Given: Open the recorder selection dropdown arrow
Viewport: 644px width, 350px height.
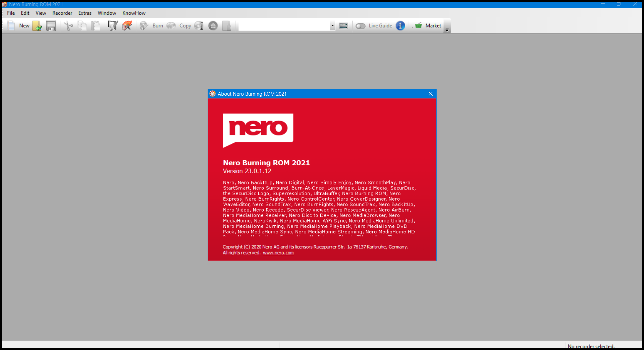Looking at the screenshot, I should tap(332, 26).
